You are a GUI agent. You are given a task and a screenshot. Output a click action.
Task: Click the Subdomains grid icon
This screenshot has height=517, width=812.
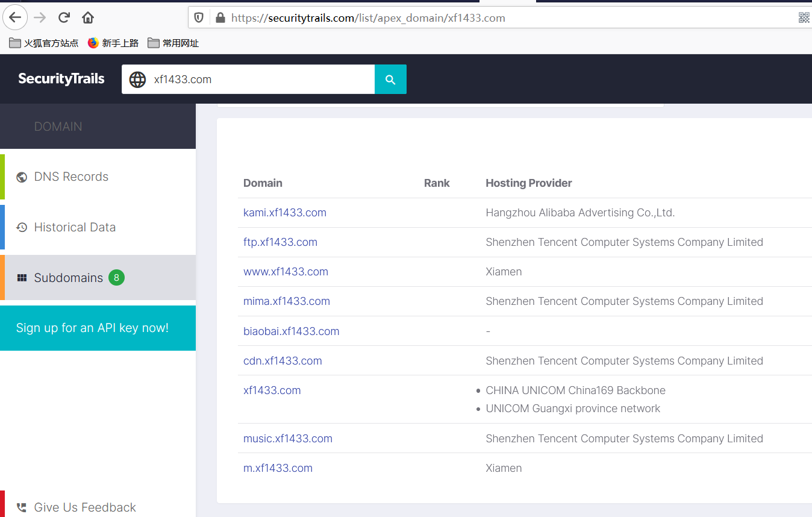pos(22,278)
